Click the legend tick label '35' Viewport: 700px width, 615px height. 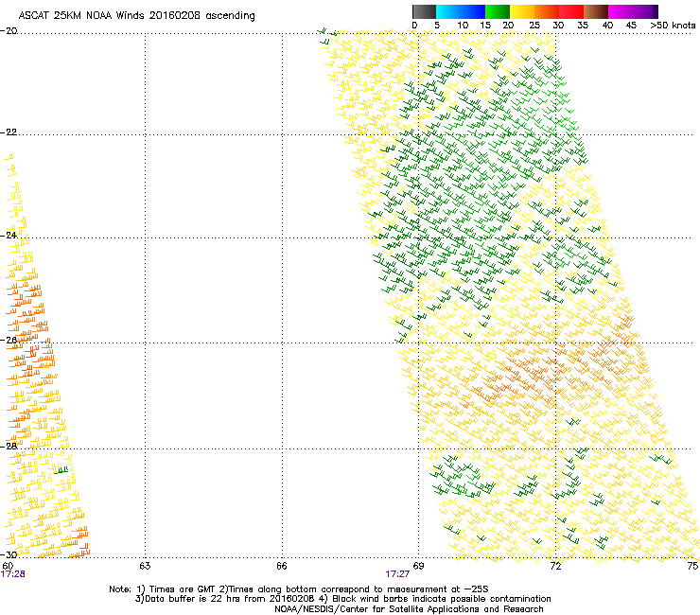click(583, 26)
